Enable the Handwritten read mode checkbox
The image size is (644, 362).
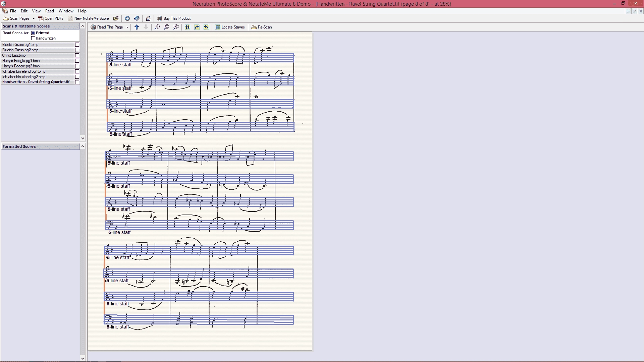(x=33, y=38)
